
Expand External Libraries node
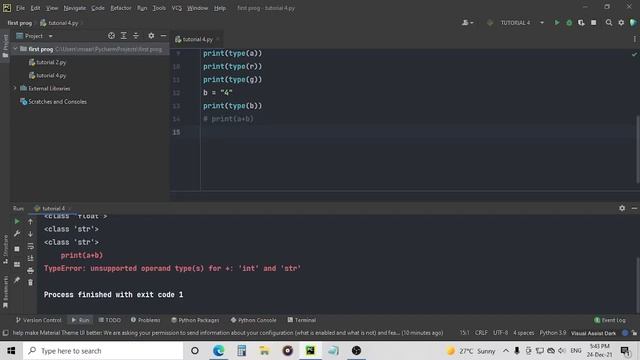[x=15, y=88]
